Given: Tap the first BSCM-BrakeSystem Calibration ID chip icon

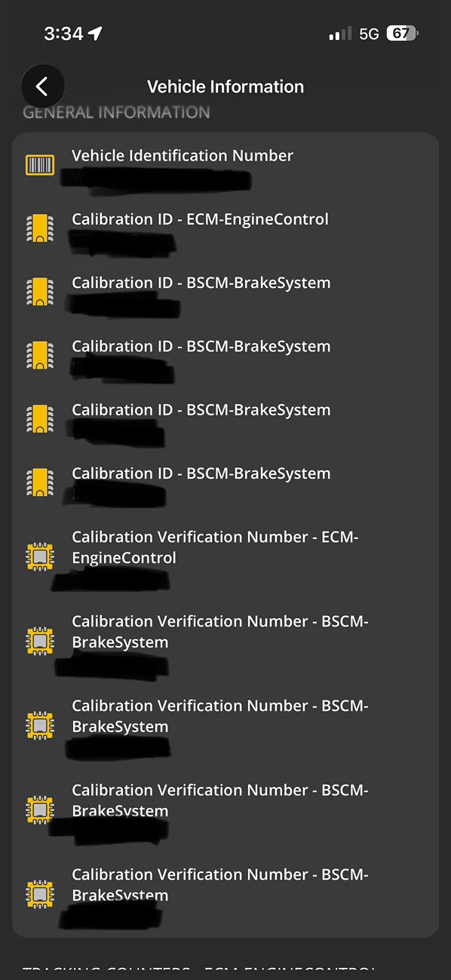Looking at the screenshot, I should pos(40,292).
